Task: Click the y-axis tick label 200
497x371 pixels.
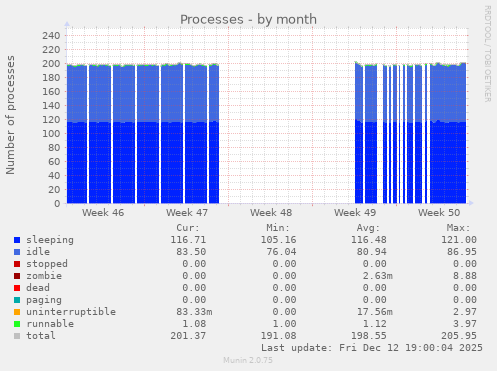Action: pos(51,64)
